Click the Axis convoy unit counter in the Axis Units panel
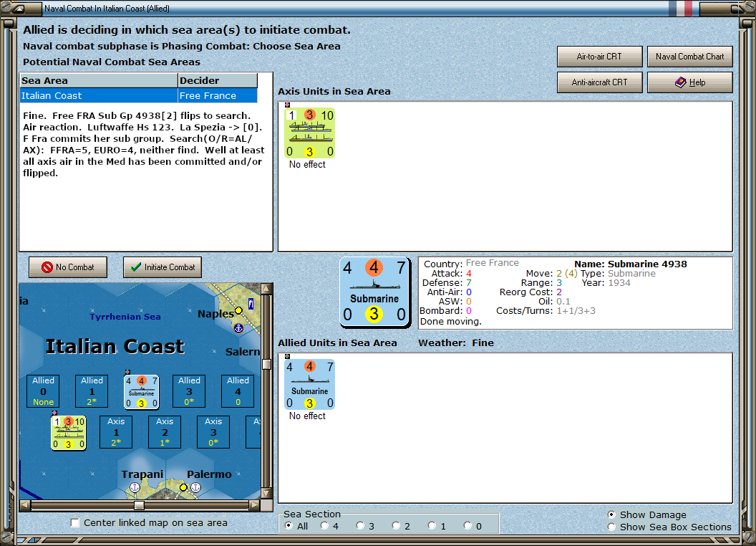 coord(309,133)
